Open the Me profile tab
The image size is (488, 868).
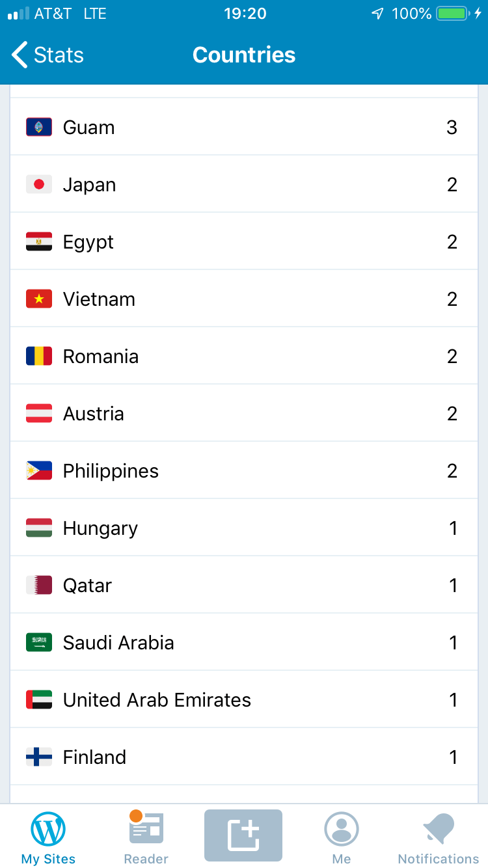tap(341, 839)
